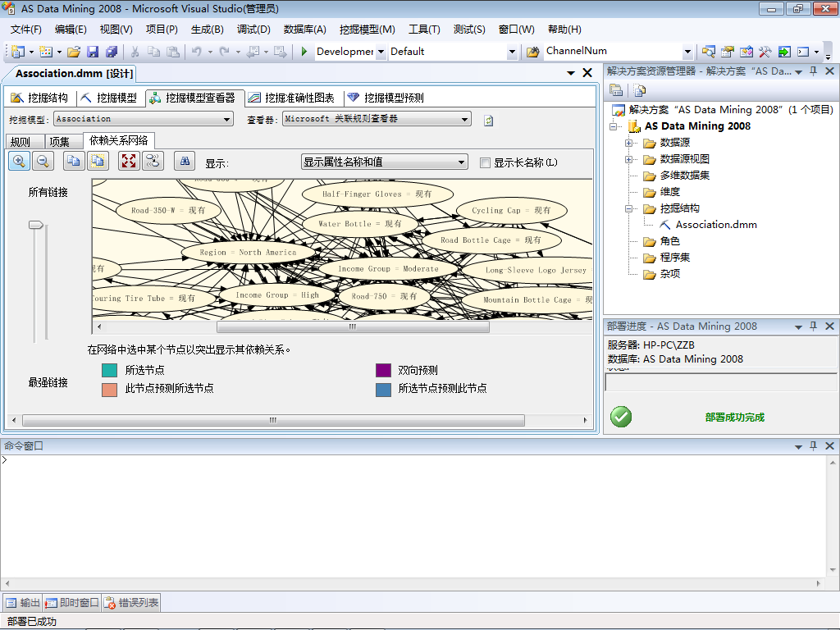
Task: Open the 即时窗口 tab
Action: click(72, 603)
